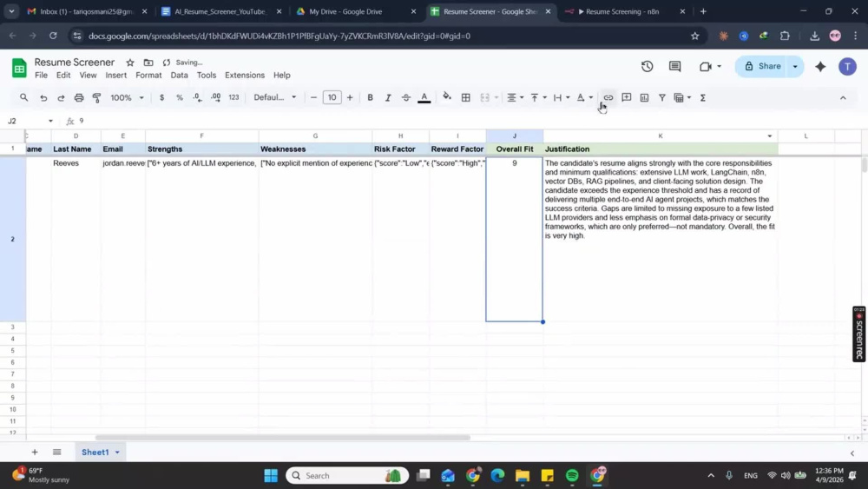868x489 pixels.
Task: Open vertical align dropdown
Action: pos(538,97)
